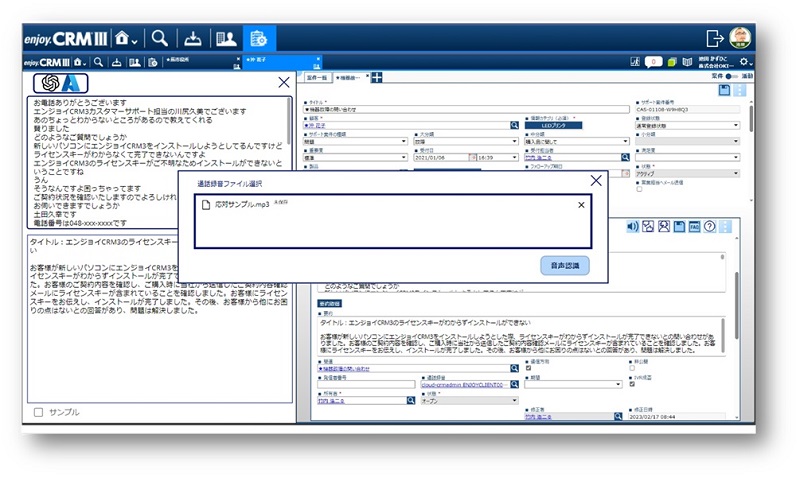The image size is (800, 478).
Task: Click the small search icon in second toolbar
Action: tap(98, 62)
